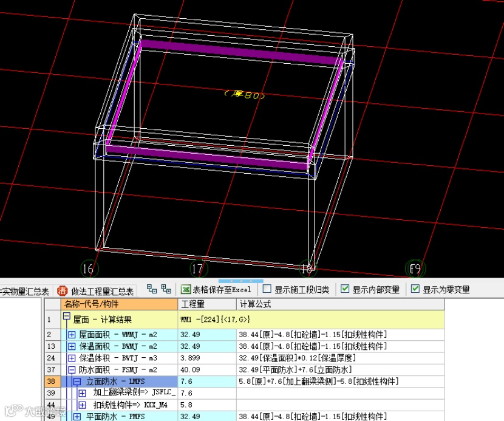Select row number 38 header

click(52, 382)
